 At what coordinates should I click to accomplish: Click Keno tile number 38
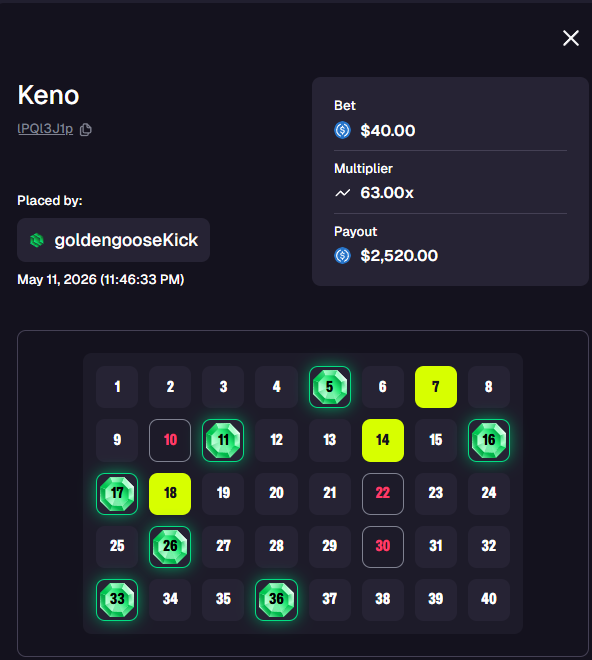(383, 599)
